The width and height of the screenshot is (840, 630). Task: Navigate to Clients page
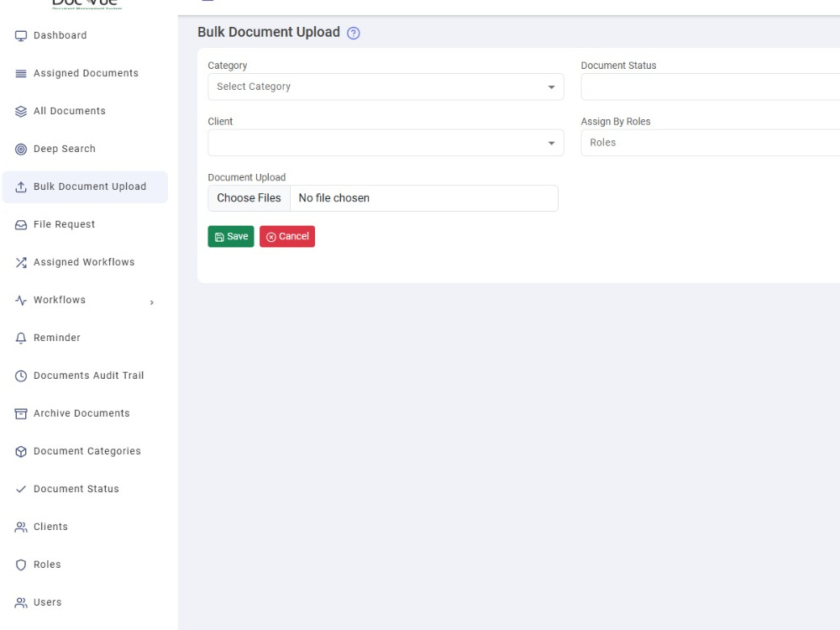click(x=50, y=527)
